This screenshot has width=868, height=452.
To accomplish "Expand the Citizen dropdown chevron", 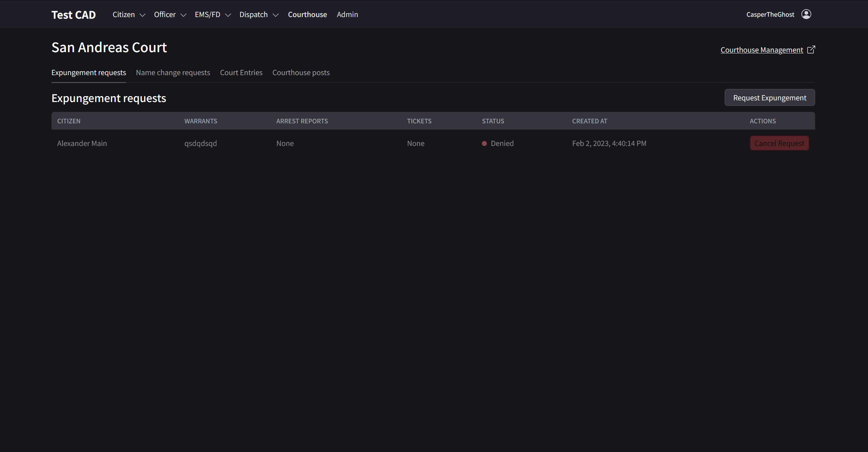I will [142, 15].
